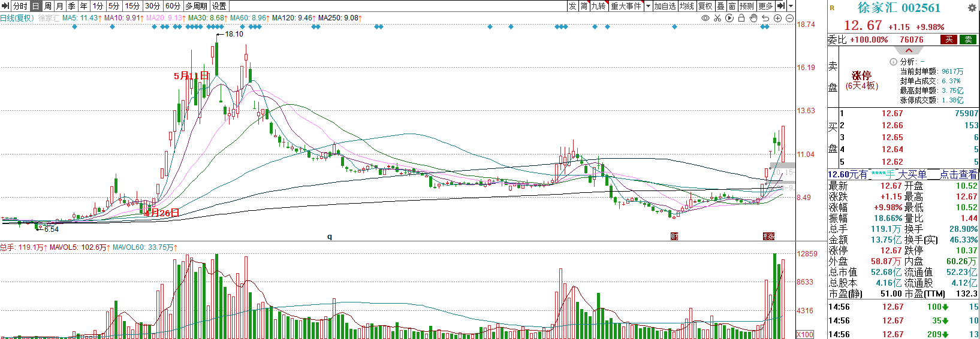Collapse the order book with the red chevron

909,51
